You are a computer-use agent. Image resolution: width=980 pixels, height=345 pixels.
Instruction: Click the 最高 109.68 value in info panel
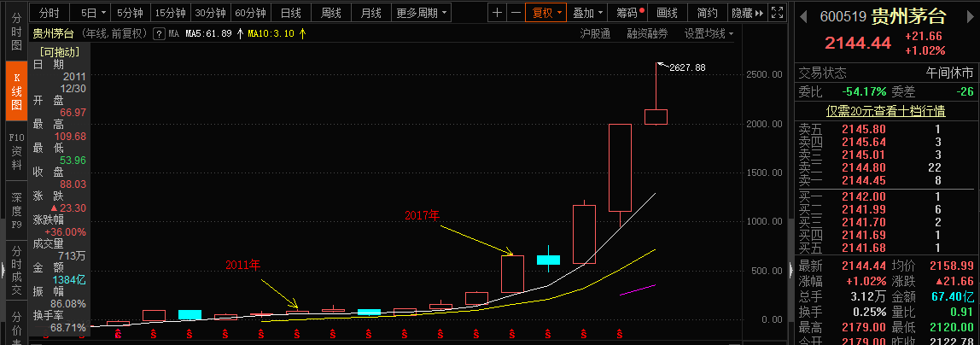coord(70,137)
